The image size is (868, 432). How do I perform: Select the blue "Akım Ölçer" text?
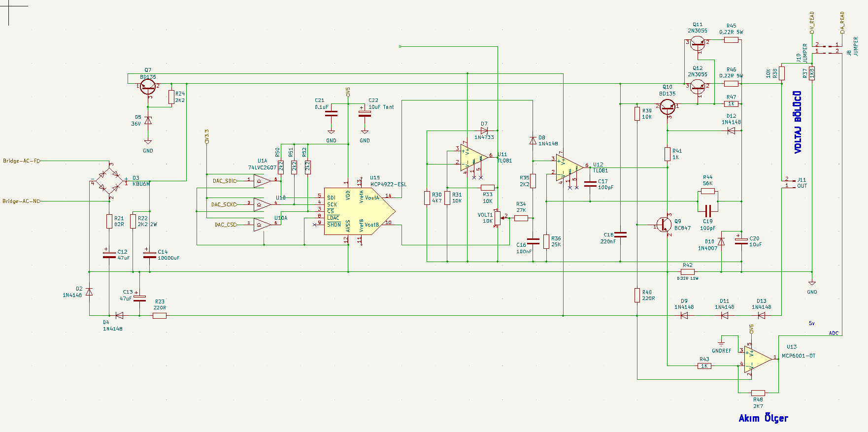[x=763, y=418]
